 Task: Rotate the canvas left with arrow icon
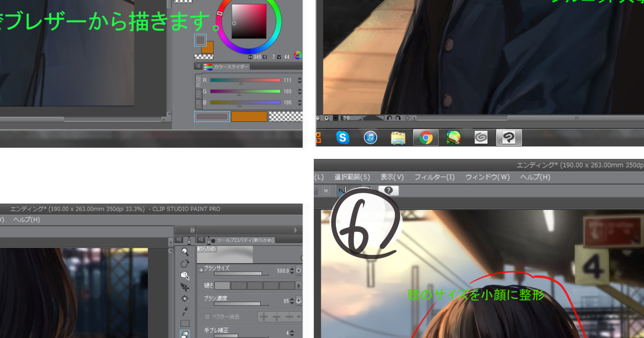(389, 117)
